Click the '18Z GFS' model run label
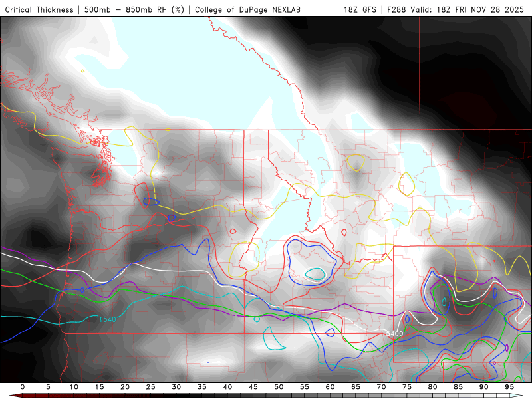 point(360,10)
